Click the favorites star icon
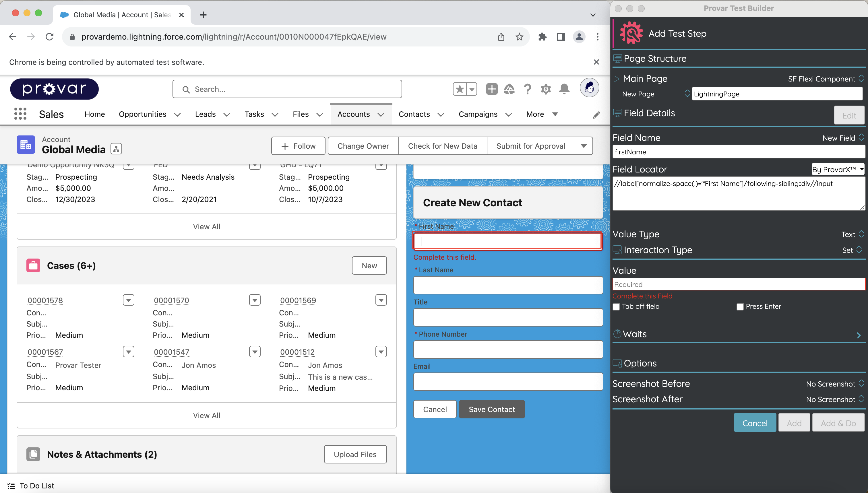This screenshot has height=493, width=868. point(459,89)
